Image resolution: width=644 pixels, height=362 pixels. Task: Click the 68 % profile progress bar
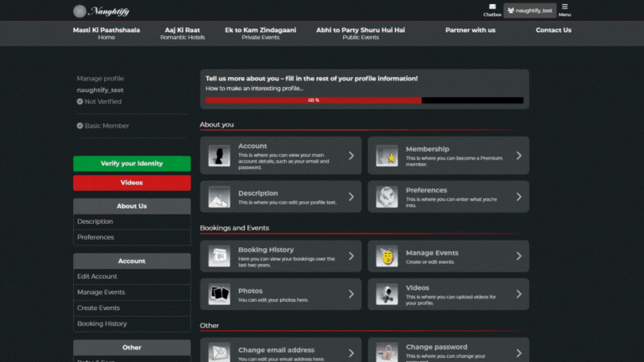364,101
